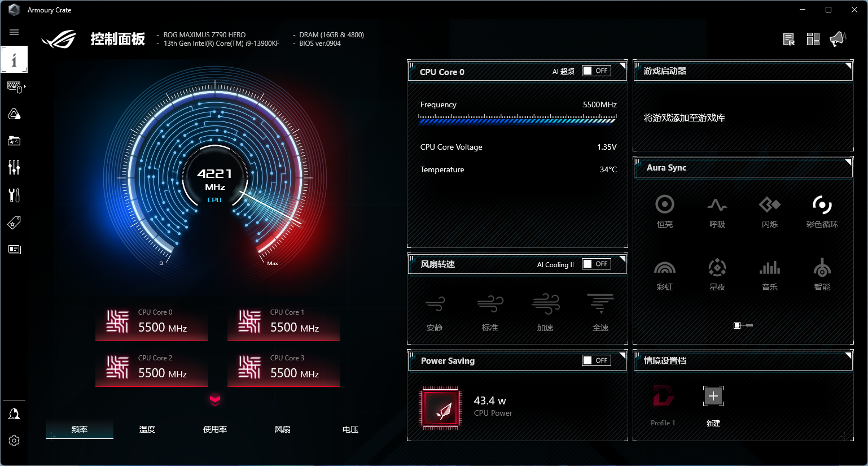The image size is (868, 466).
Task: Select the 彩色循环 color cycle effect
Action: click(x=822, y=211)
